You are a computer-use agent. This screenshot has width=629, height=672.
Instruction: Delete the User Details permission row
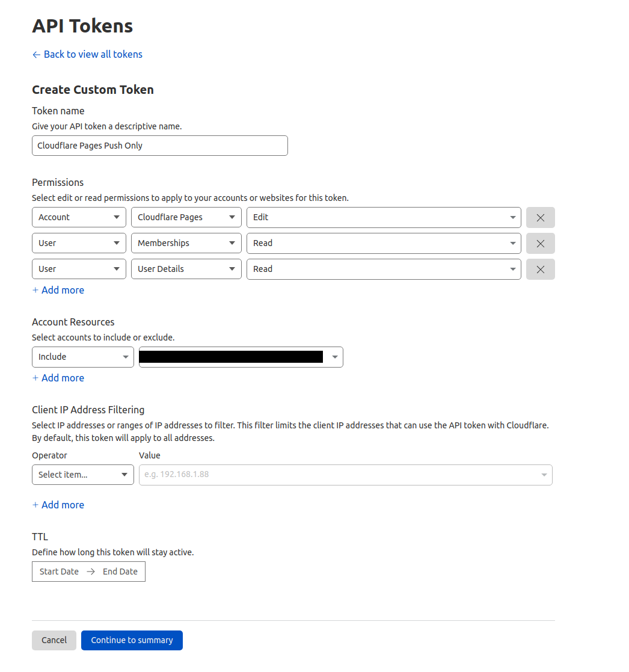coord(540,269)
